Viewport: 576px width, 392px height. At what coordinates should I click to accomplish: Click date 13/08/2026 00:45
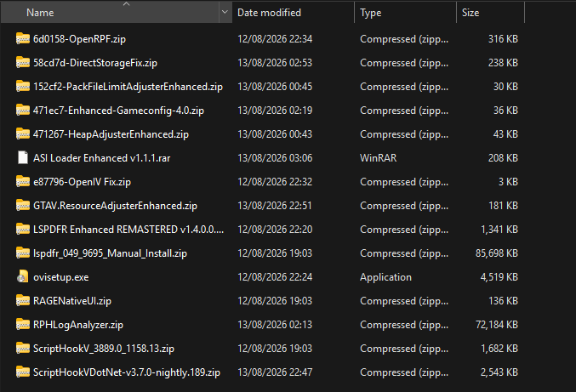tap(275, 87)
